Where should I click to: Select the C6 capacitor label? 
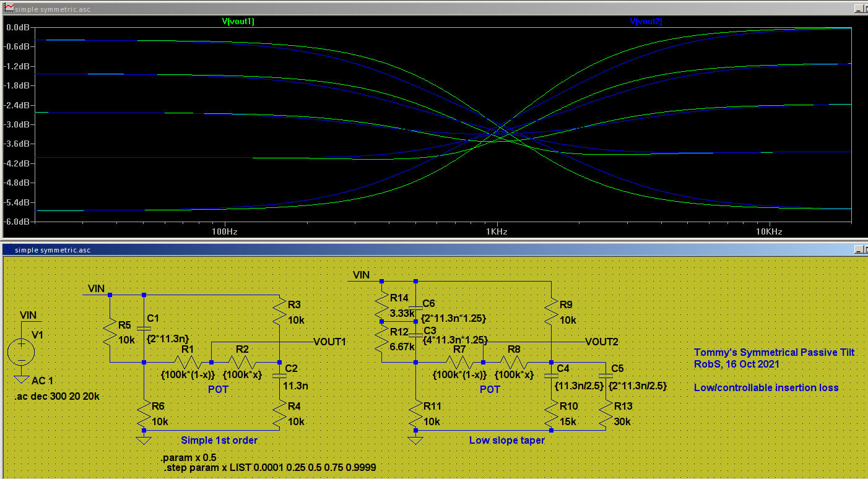[x=428, y=303]
